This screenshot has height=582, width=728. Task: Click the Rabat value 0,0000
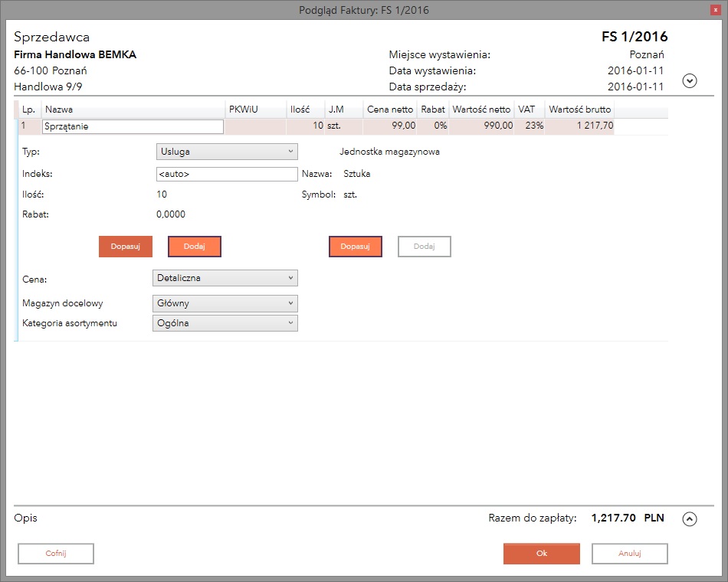[x=171, y=214]
